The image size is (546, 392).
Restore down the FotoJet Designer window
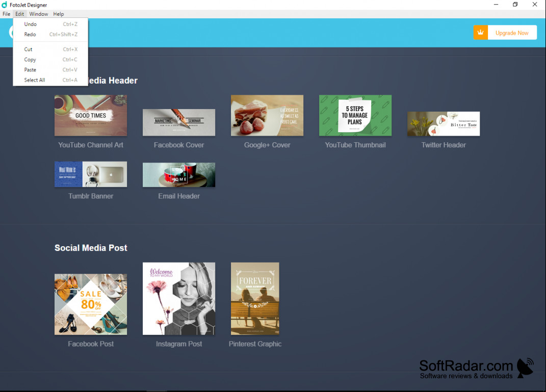pos(515,5)
